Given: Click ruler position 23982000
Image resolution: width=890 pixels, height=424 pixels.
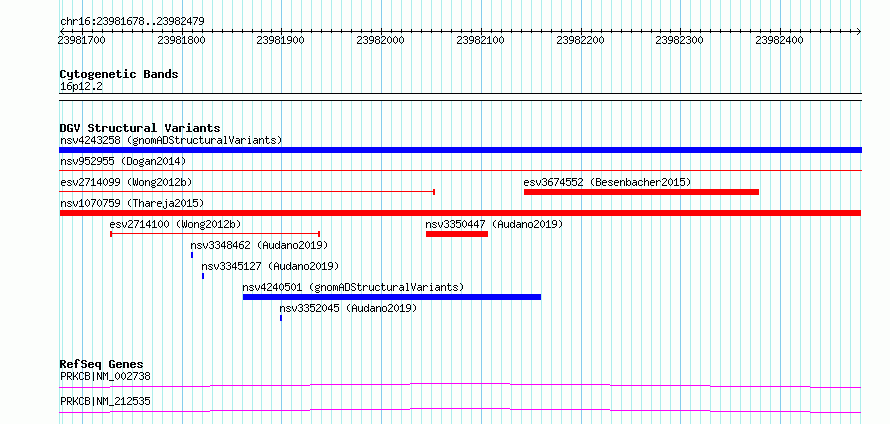Looking at the screenshot, I should point(380,40).
